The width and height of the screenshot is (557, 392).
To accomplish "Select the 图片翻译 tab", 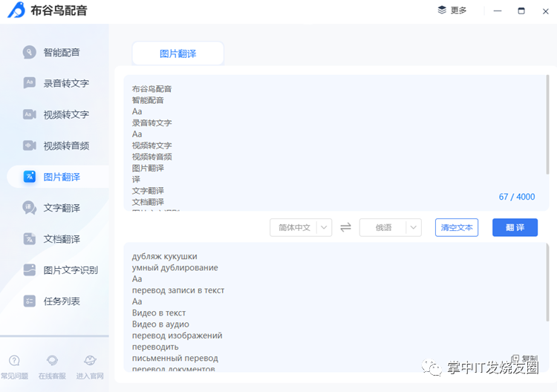I will pyautogui.click(x=178, y=53).
